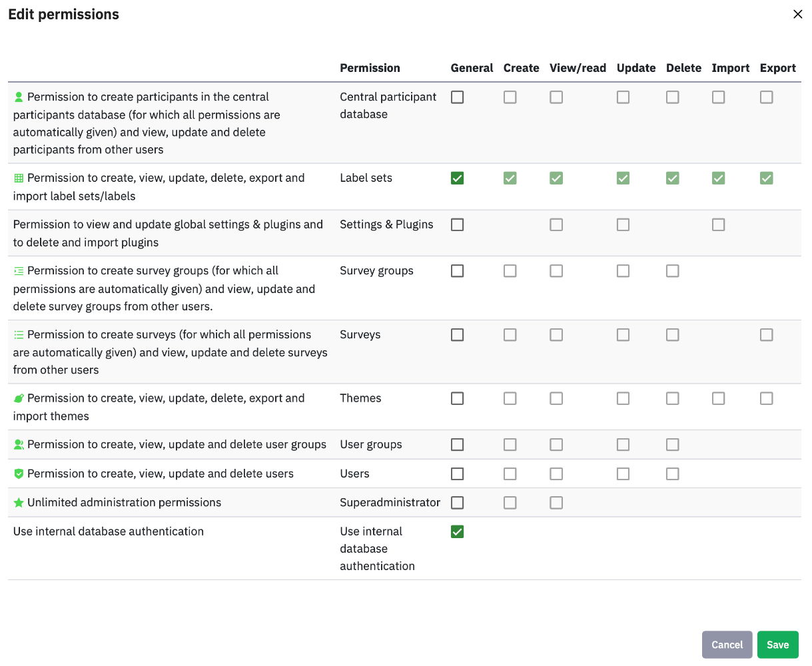Save the permission changes
This screenshot has height=666, width=812.
click(777, 645)
